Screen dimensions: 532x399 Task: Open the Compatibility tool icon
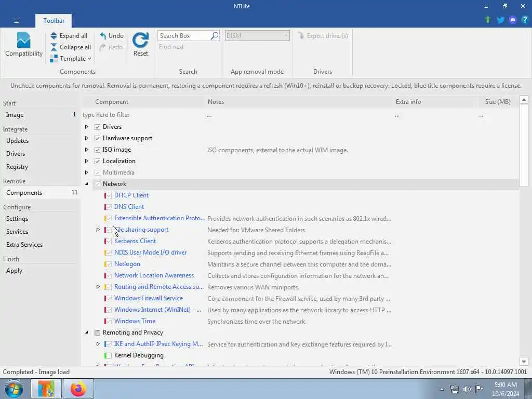(23, 40)
